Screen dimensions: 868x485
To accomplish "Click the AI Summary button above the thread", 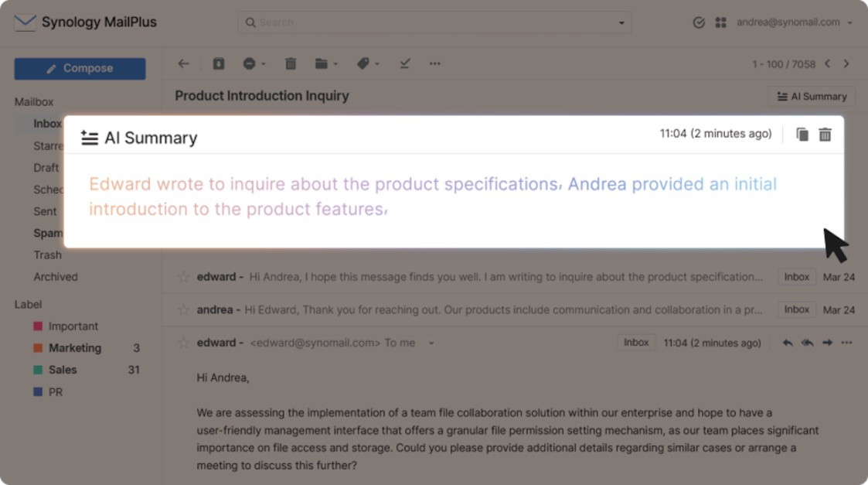I will (x=811, y=96).
